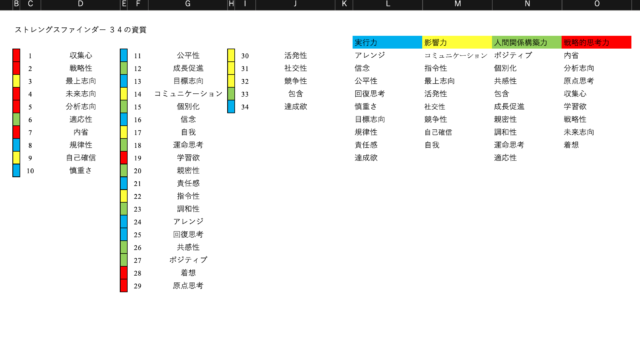Click rank number 1 cell

[x=30, y=56]
